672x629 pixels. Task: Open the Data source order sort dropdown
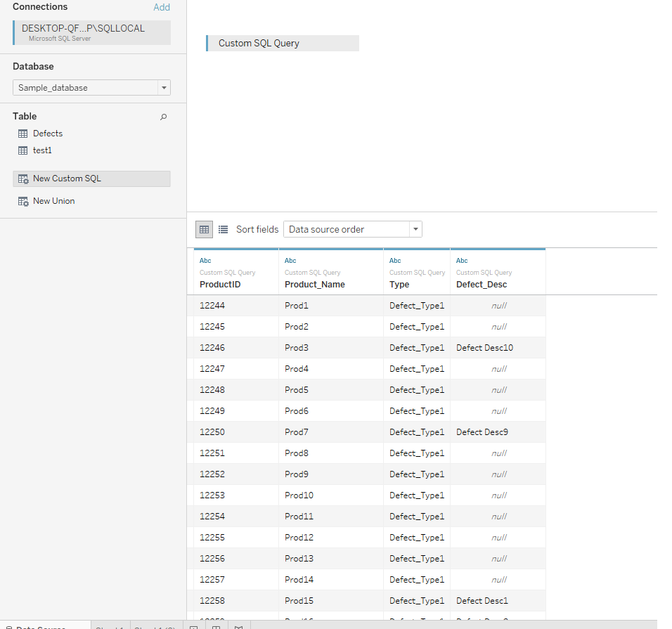pos(415,229)
